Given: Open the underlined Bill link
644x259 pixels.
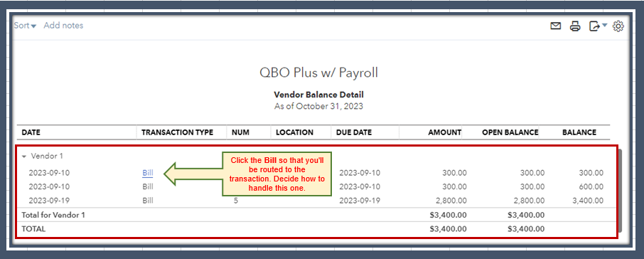Looking at the screenshot, I should pos(147,173).
